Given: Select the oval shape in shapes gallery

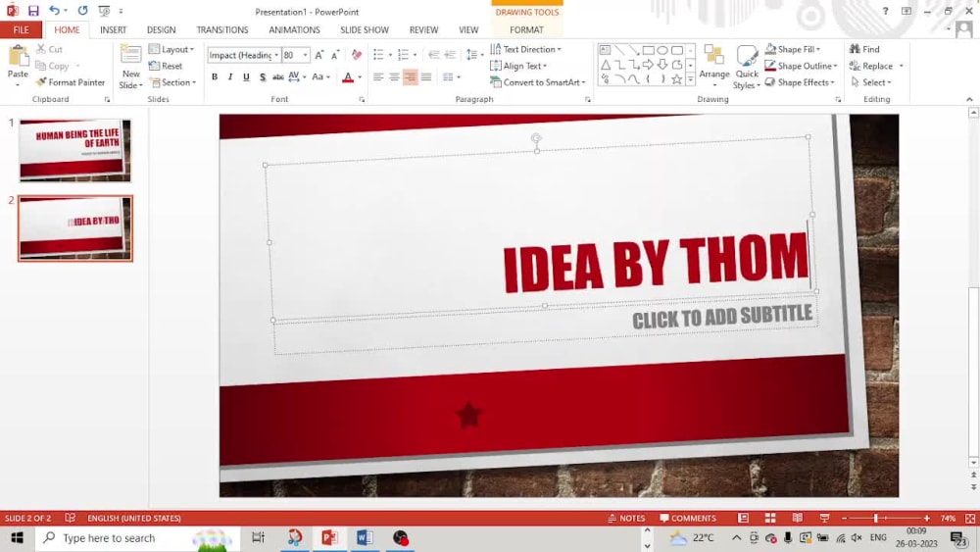Looking at the screenshot, I should [662, 50].
